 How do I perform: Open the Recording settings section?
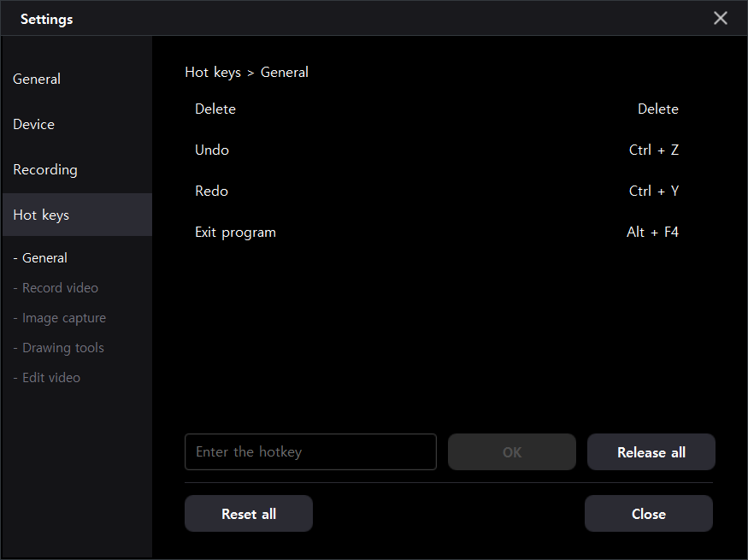coord(45,169)
